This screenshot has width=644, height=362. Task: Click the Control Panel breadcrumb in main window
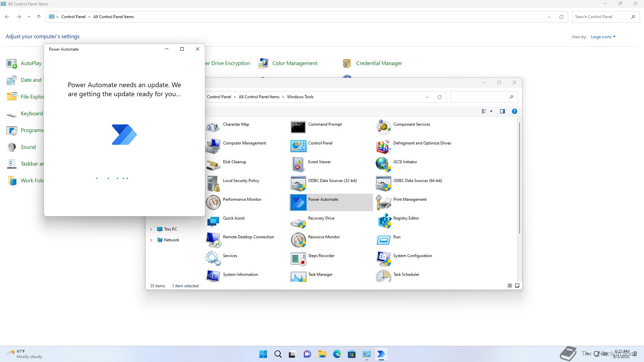(x=73, y=17)
